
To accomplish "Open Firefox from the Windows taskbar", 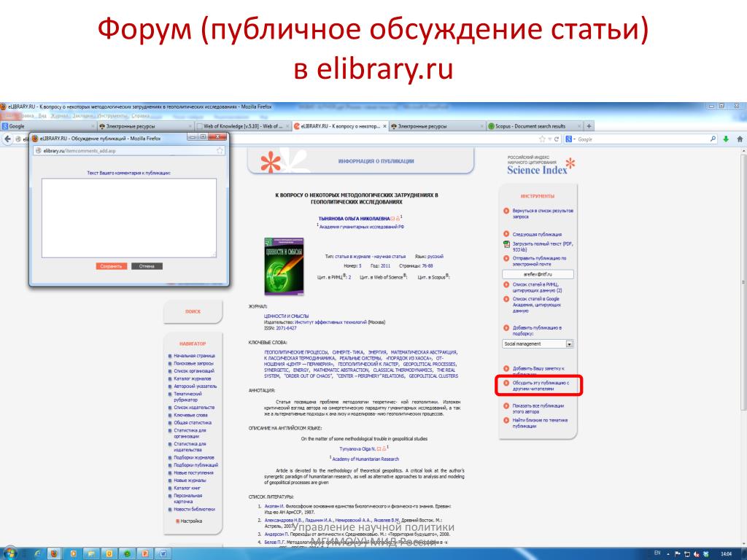I will point(54,554).
